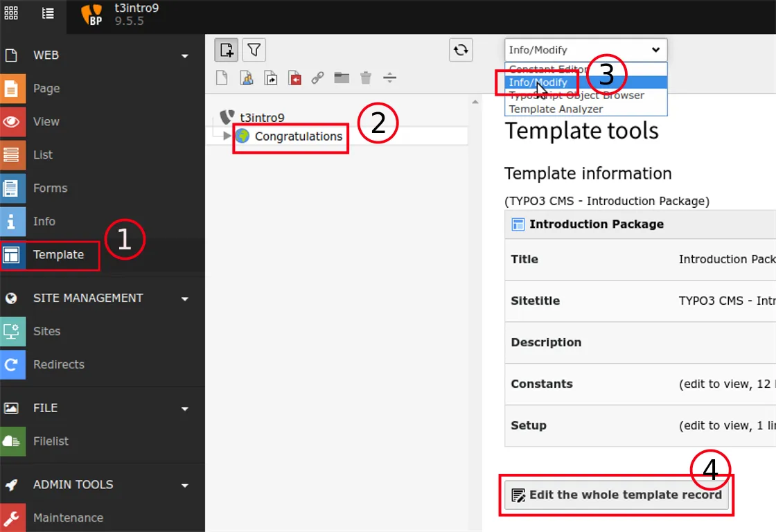This screenshot has height=532, width=776.
Task: Choose Constant Editor from dropdown list
Action: click(x=586, y=69)
